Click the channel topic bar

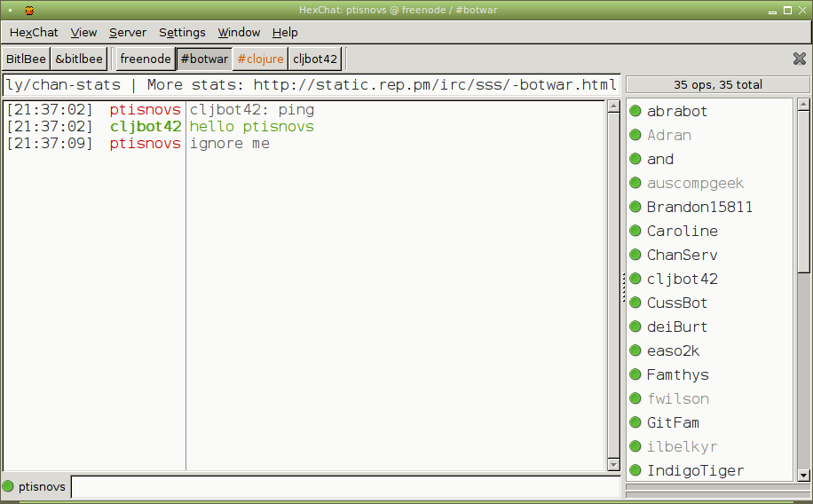(312, 85)
